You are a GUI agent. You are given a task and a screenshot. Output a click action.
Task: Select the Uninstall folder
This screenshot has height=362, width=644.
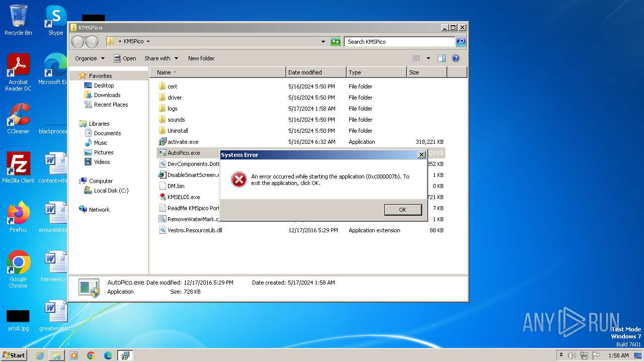tap(178, 131)
